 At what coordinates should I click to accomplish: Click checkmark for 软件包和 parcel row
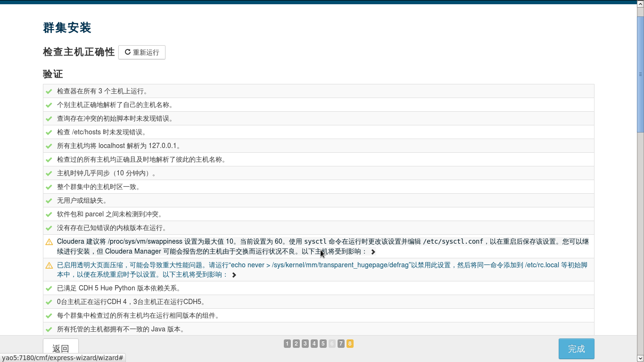(49, 214)
